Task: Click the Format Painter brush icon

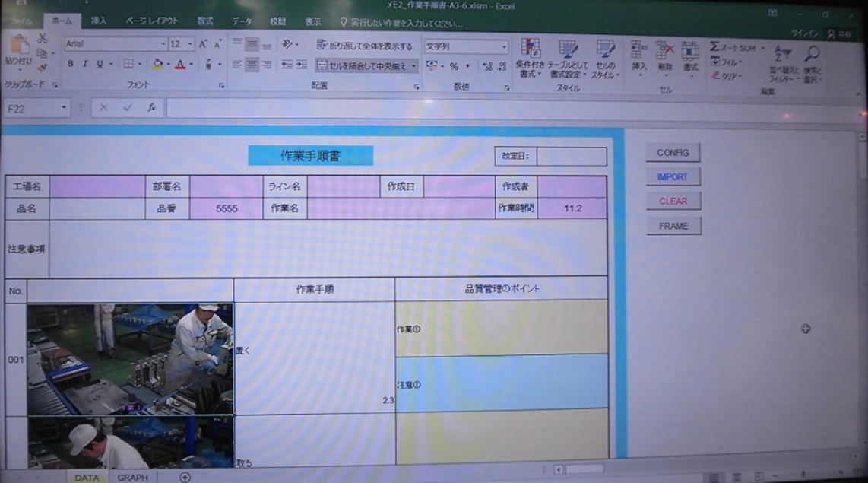Action: tap(42, 68)
